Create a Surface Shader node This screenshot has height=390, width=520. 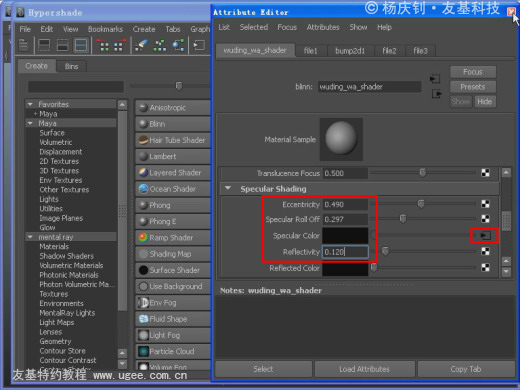[x=173, y=270]
